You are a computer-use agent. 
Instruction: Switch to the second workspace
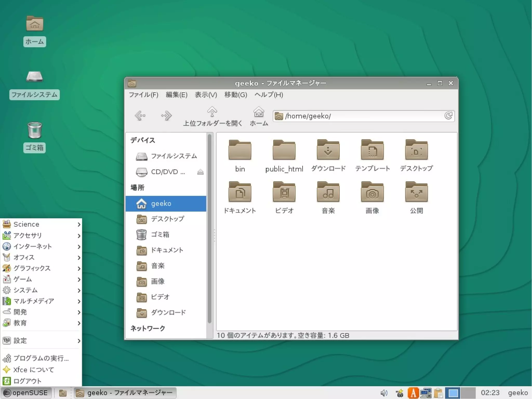tap(468, 393)
